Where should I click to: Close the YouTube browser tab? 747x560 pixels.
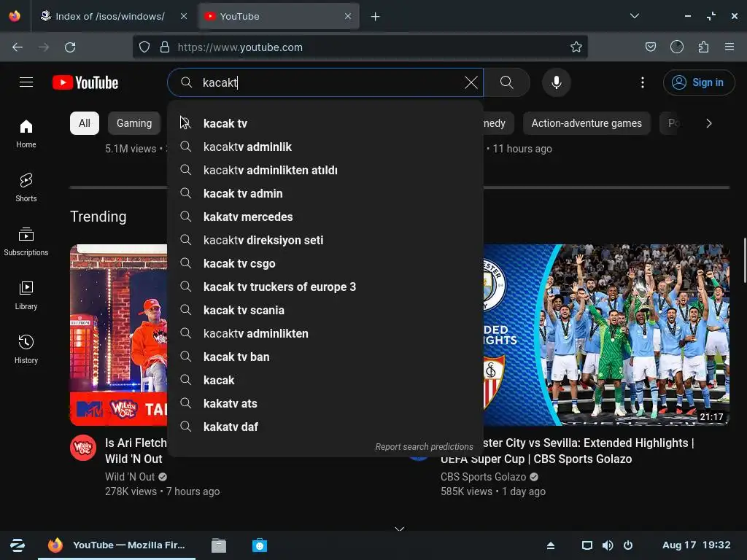348,16
